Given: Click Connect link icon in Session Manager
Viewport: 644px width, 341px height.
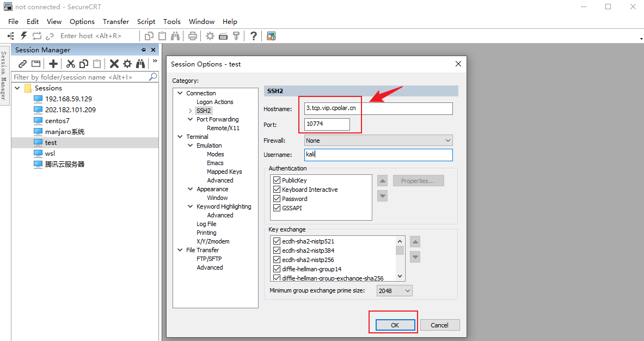Looking at the screenshot, I should pyautogui.click(x=22, y=64).
